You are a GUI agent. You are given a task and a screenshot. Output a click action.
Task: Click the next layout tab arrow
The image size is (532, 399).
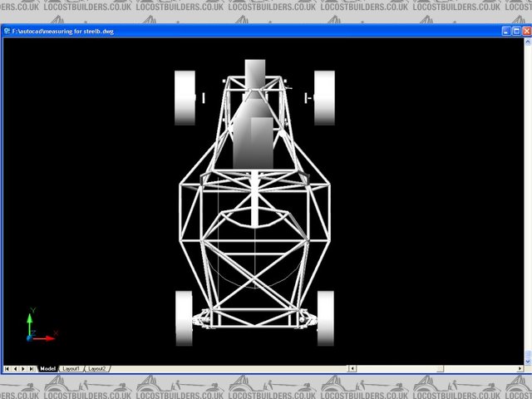tap(24, 368)
